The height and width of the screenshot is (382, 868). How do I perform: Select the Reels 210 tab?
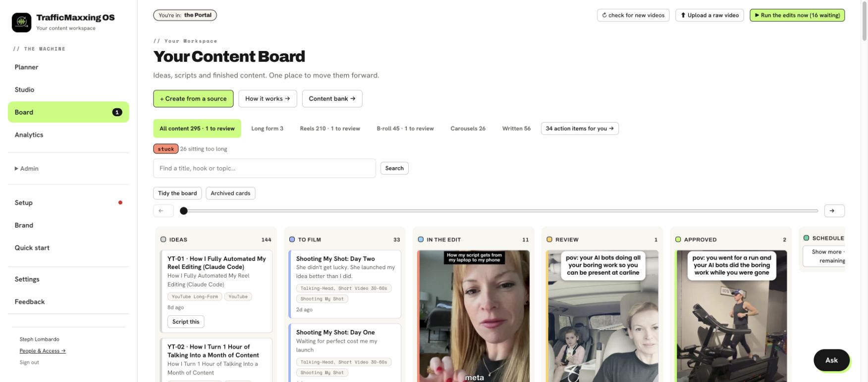pyautogui.click(x=330, y=129)
